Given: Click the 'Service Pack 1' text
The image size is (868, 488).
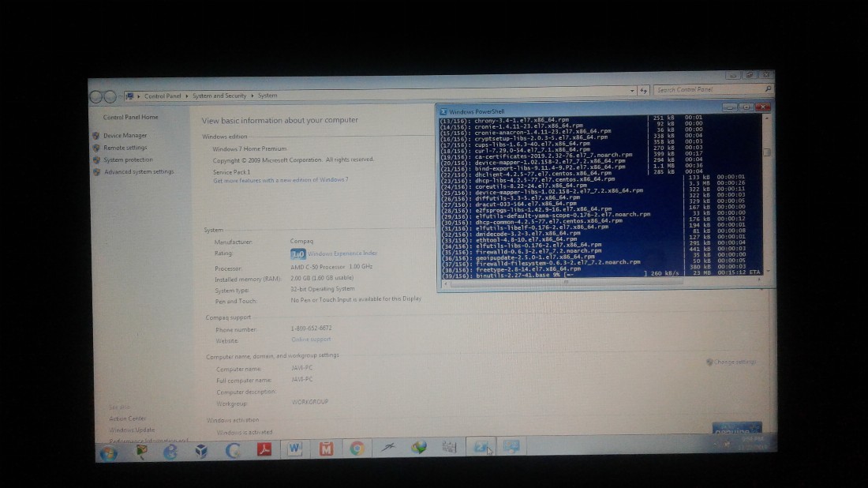Looking at the screenshot, I should coord(231,172).
